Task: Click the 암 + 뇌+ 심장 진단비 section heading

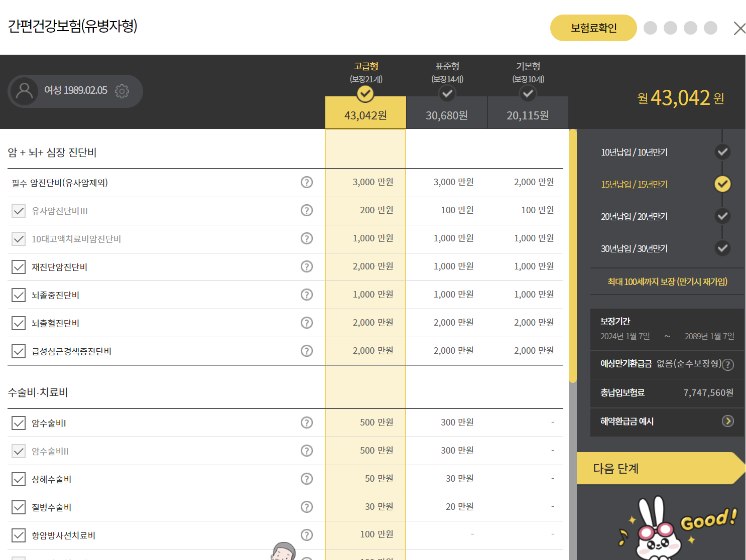Action: [x=52, y=153]
